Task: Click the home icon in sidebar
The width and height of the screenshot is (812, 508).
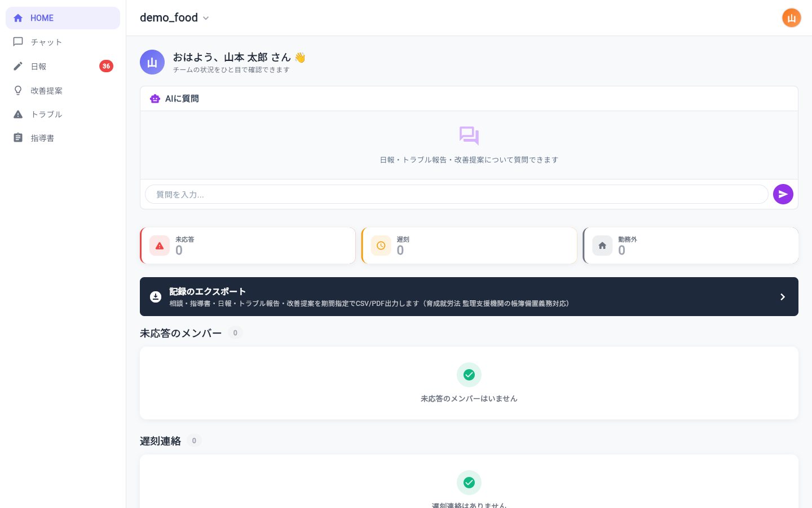Action: [x=18, y=18]
